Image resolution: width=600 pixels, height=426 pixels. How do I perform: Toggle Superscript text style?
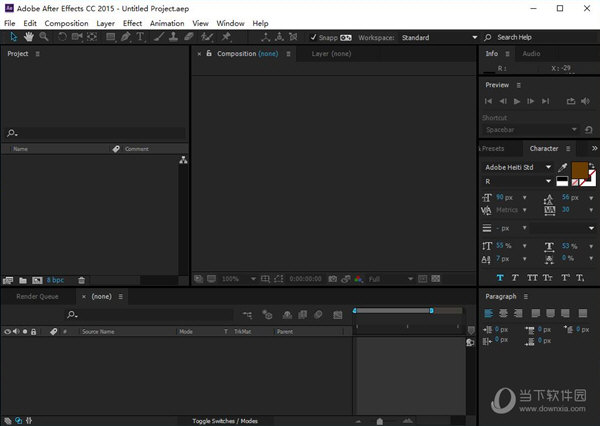565,277
